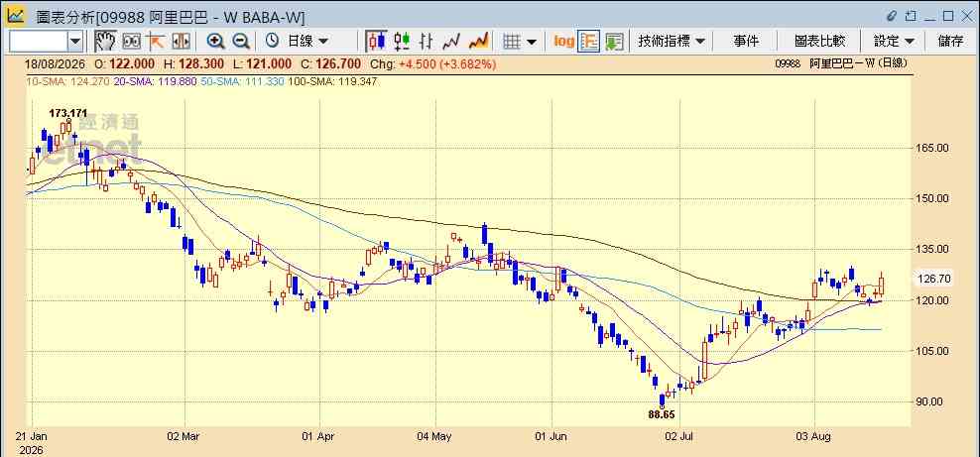Click the grid lines icon

click(512, 42)
